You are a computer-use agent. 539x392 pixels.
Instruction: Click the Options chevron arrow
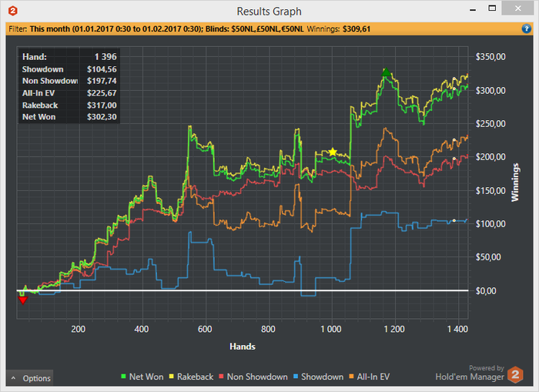(13, 378)
